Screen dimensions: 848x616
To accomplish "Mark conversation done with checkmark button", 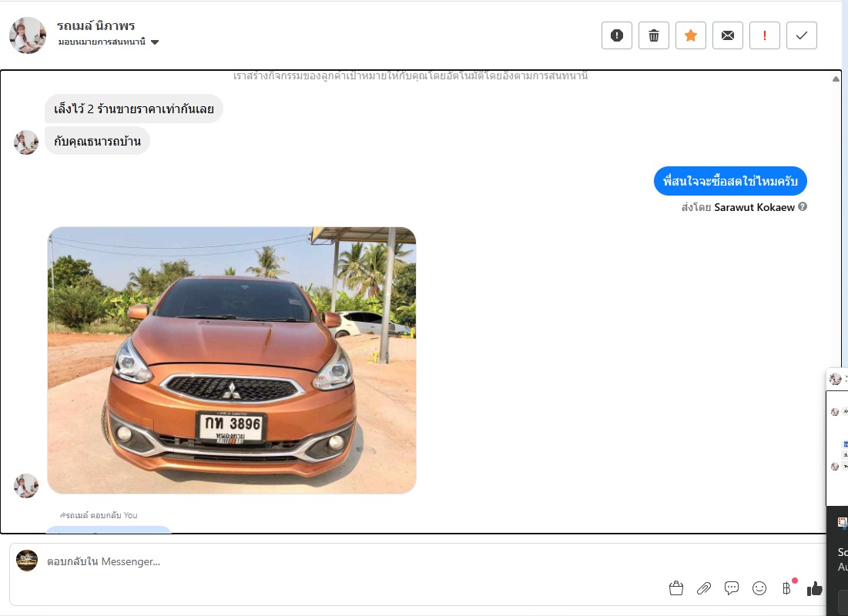I will coord(801,35).
